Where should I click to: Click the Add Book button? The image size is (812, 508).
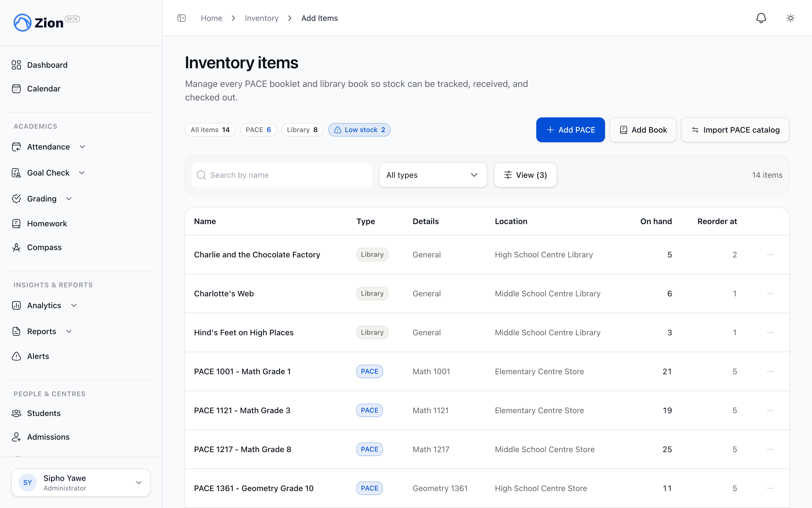[x=643, y=130]
